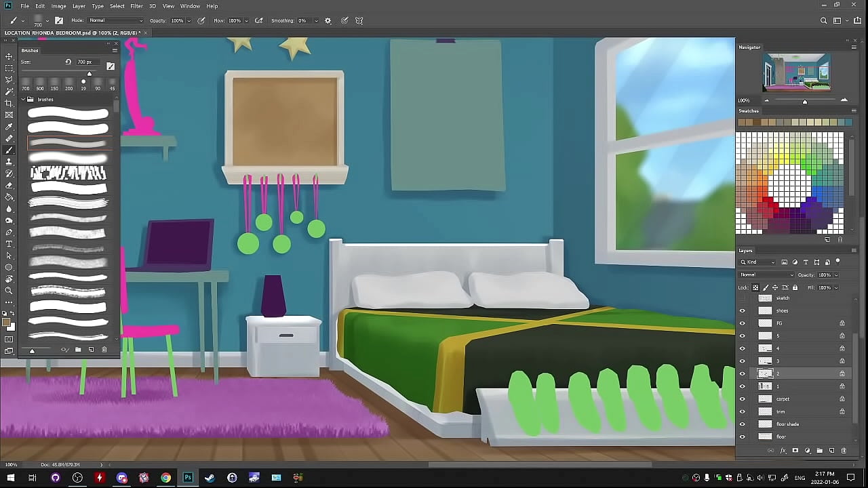Expand the layer blend mode dropdown
The height and width of the screenshot is (488, 868).
766,275
